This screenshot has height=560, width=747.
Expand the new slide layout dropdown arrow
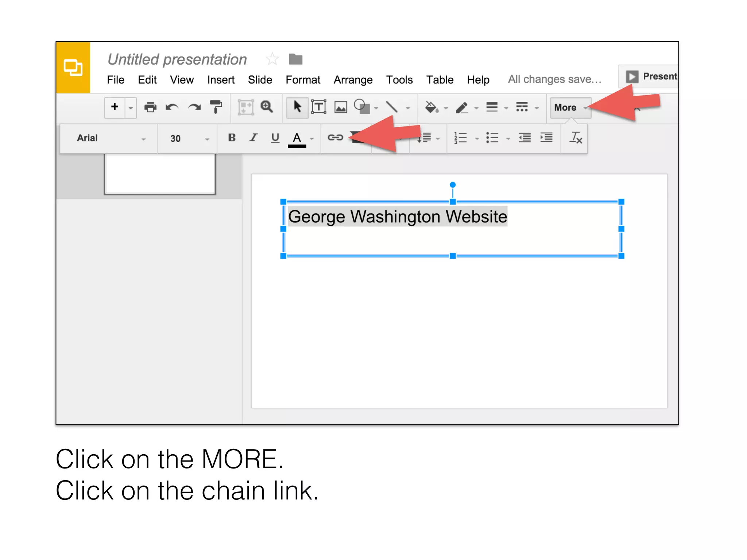click(x=131, y=108)
